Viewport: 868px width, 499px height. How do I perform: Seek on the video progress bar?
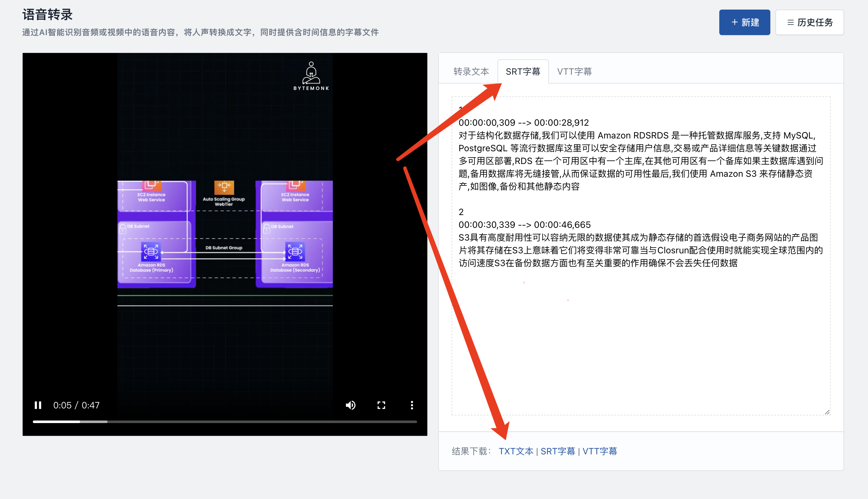[225, 421]
